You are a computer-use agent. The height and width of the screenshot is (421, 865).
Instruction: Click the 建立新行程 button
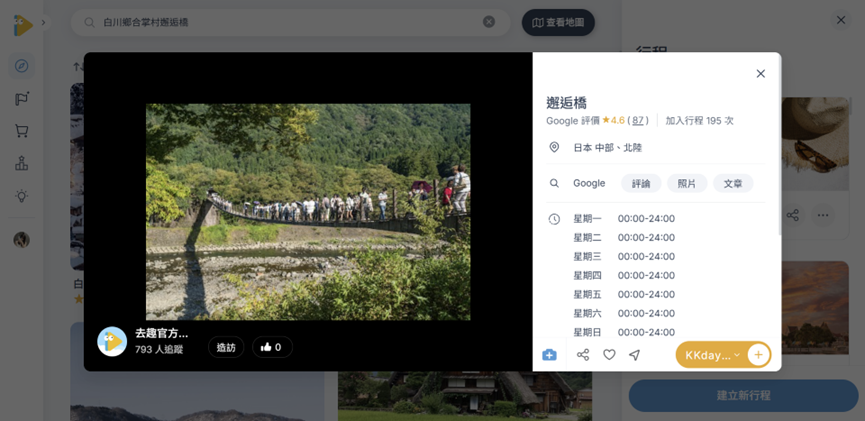coord(744,396)
